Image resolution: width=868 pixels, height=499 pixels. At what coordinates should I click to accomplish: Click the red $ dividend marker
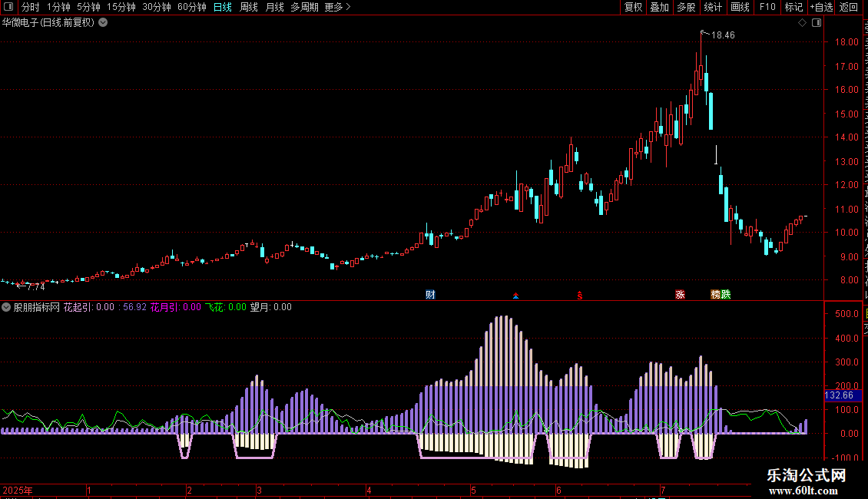(580, 296)
